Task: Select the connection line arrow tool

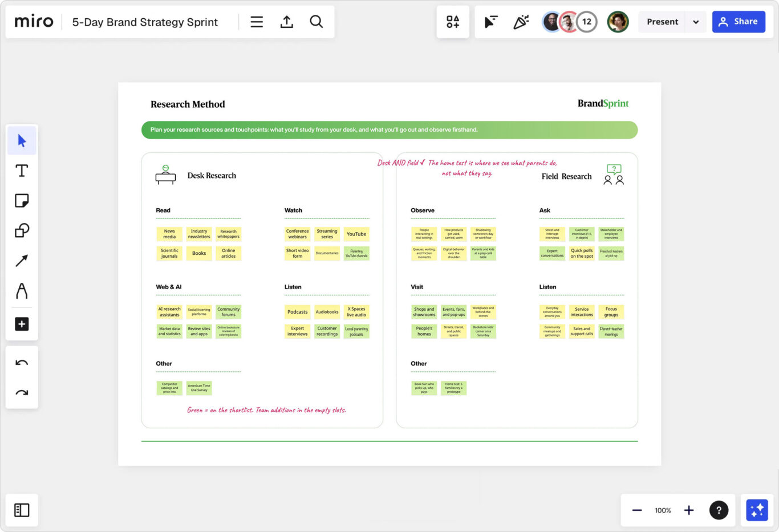Action: [22, 261]
